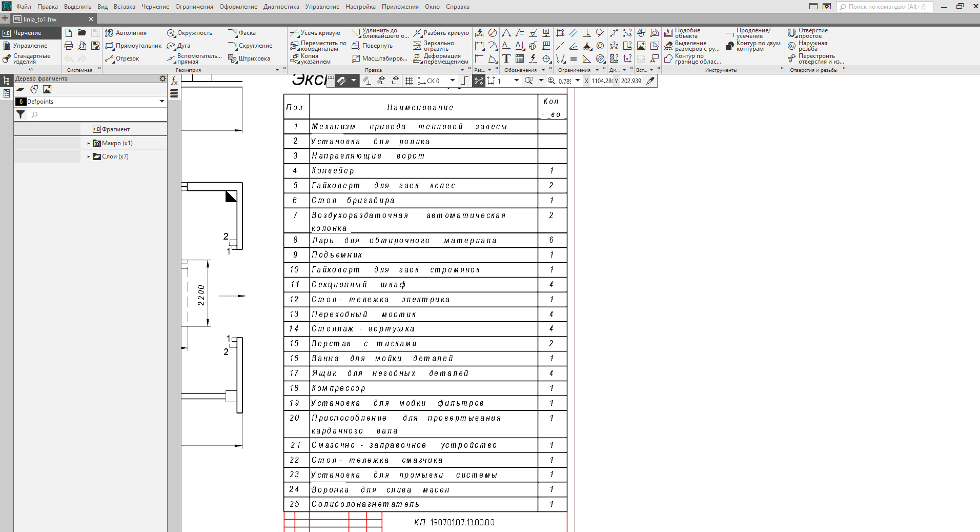The image size is (980, 532).
Task: Toggle the tree filter funnel button
Action: (x=21, y=114)
